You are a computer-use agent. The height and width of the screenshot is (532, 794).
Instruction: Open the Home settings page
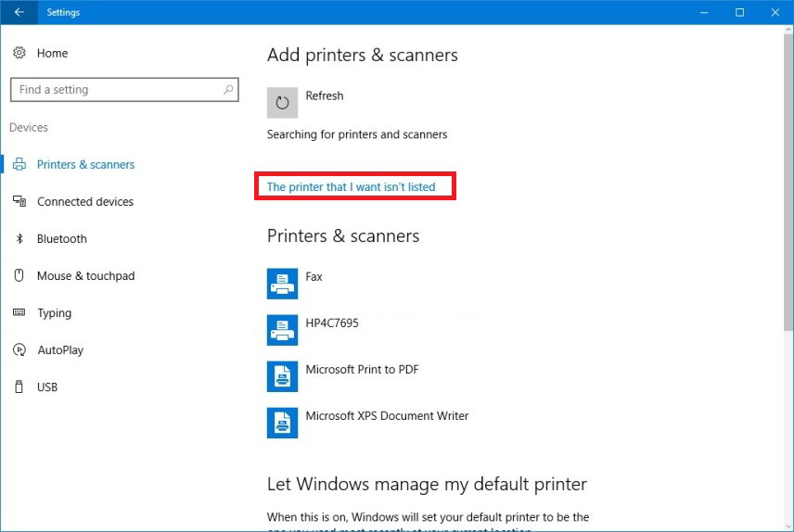[52, 53]
